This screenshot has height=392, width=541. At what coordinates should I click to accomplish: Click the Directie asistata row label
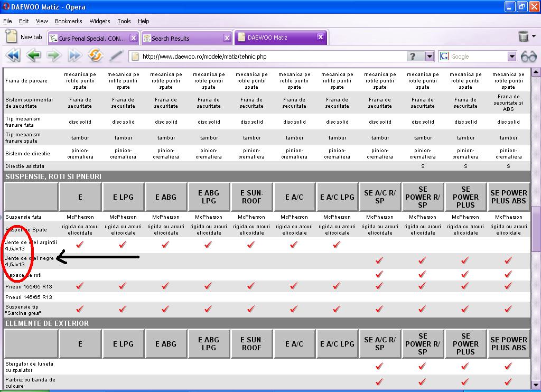point(25,166)
